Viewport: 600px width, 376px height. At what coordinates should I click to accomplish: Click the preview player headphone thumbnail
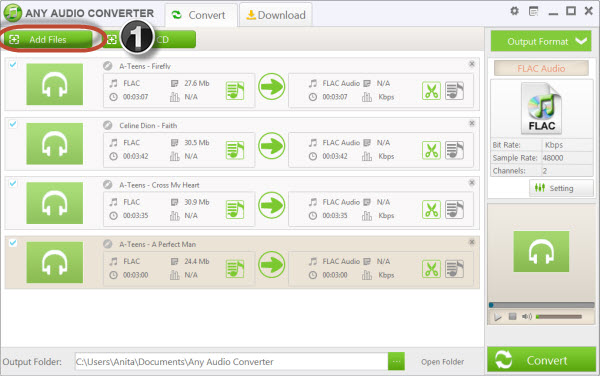(x=541, y=251)
